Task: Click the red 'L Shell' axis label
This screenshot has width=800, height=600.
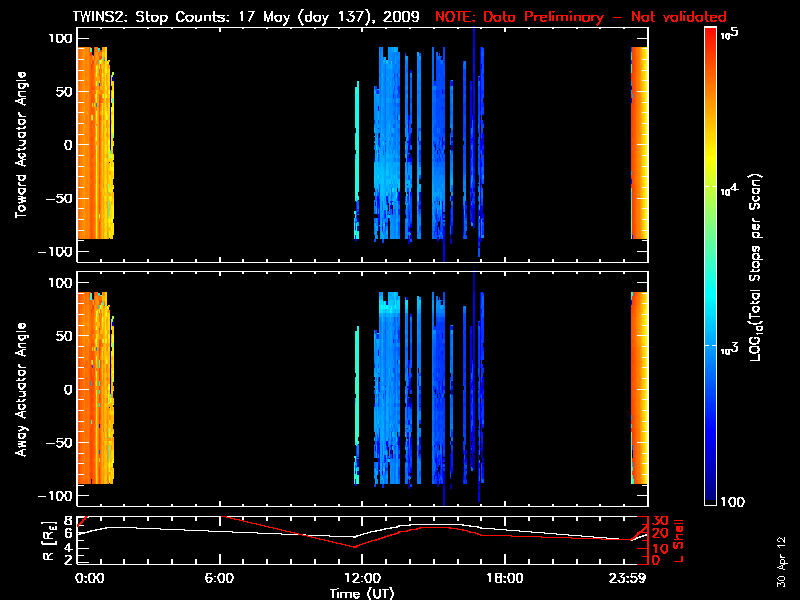Action: [x=680, y=540]
